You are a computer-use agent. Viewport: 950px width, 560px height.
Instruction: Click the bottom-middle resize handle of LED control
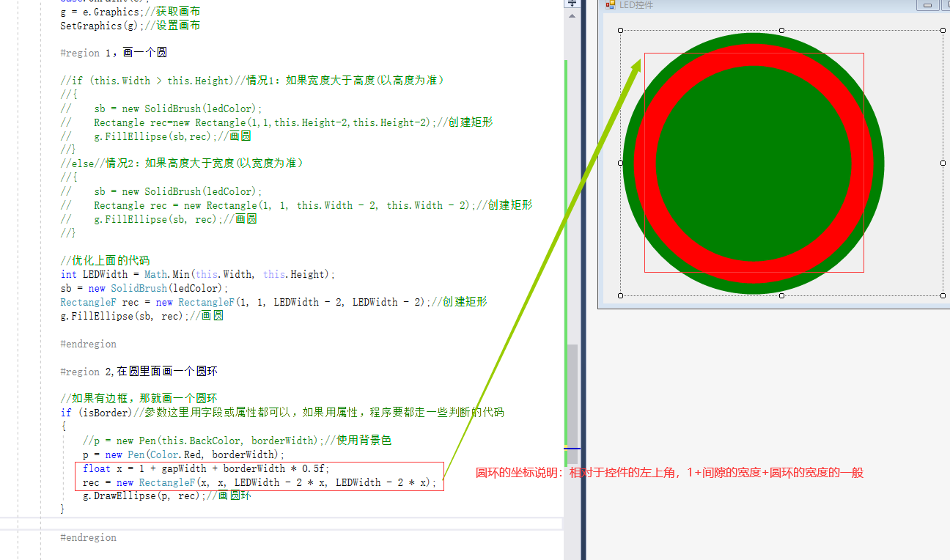[x=781, y=295]
